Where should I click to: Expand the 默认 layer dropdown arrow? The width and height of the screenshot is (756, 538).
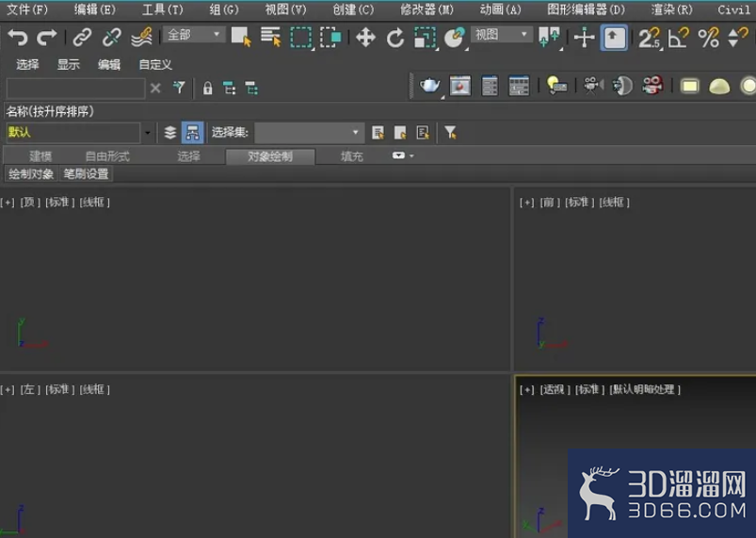pyautogui.click(x=148, y=133)
